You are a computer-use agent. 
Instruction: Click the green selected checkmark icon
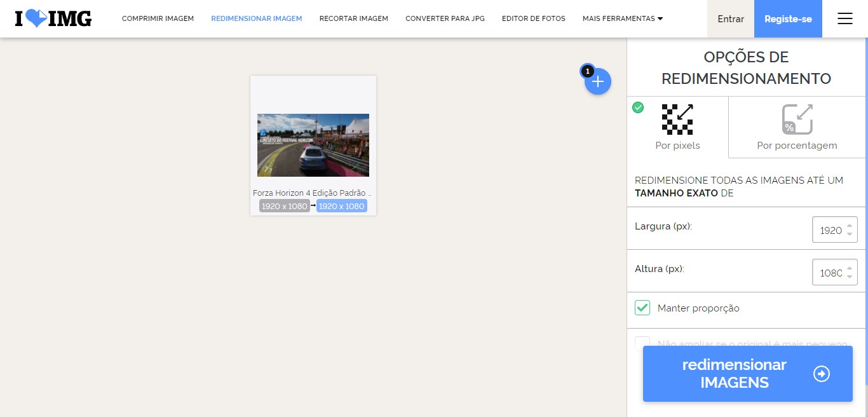click(x=638, y=107)
